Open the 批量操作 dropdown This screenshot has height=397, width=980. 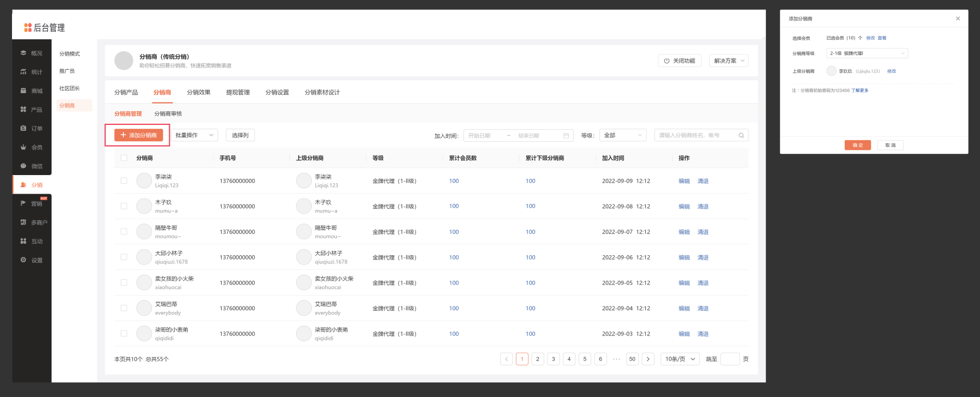(194, 135)
